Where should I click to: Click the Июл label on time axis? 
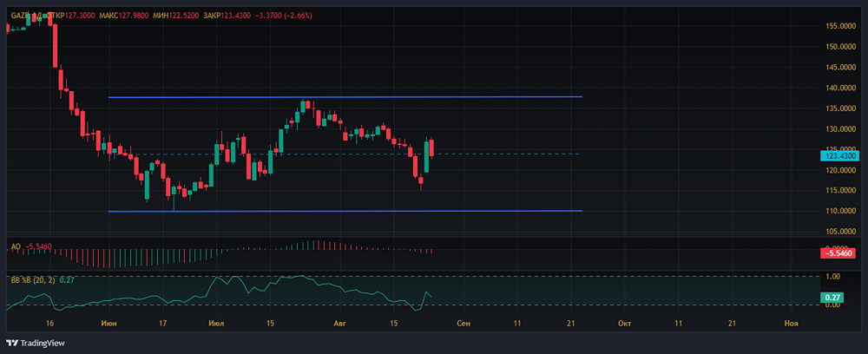pyautogui.click(x=218, y=323)
